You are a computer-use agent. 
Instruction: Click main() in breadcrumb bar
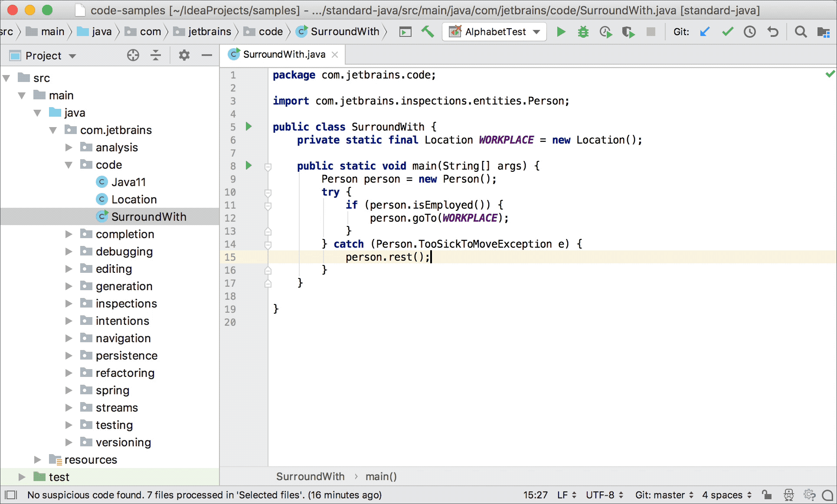point(381,477)
